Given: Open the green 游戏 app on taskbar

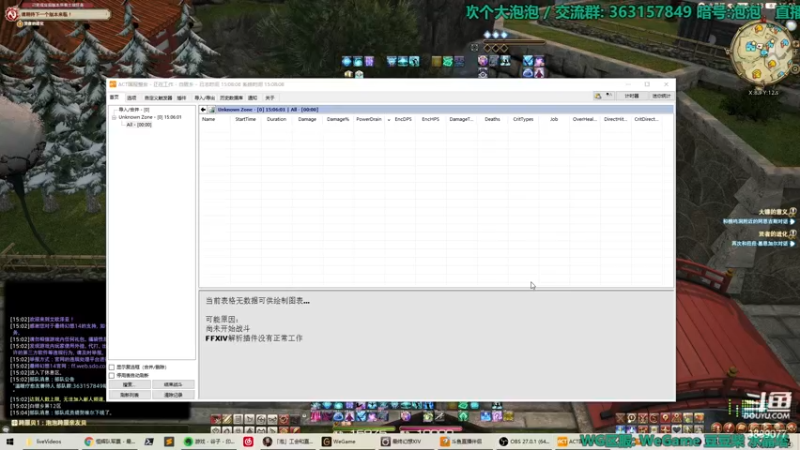Looking at the screenshot, I should (209, 441).
